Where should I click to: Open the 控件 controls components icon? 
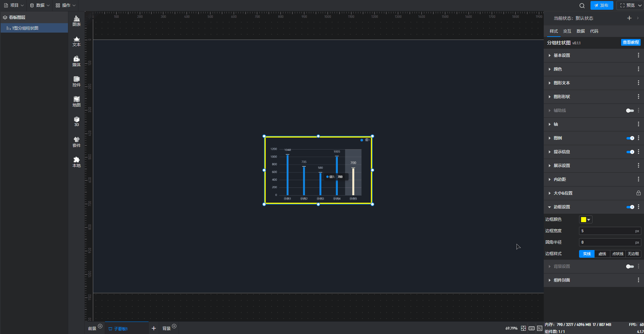[76, 81]
